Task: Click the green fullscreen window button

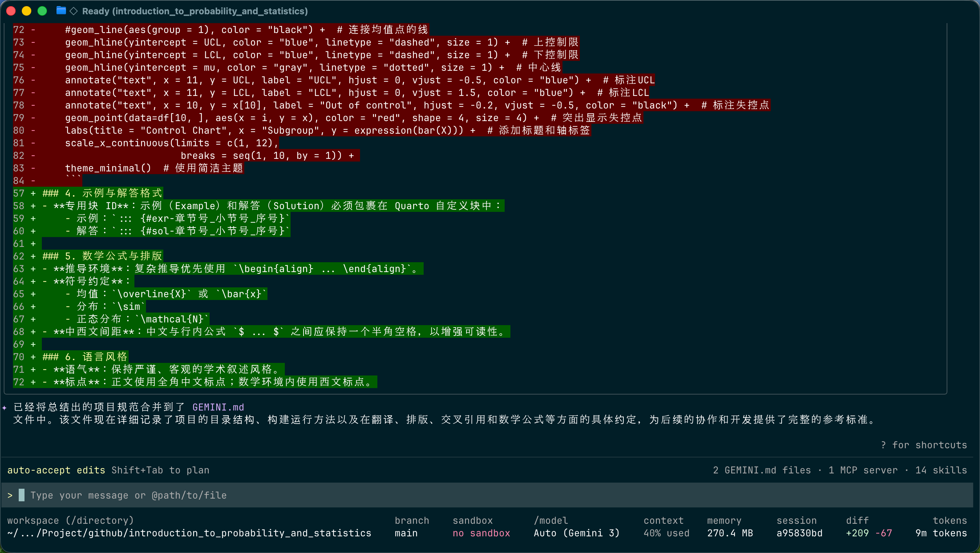Action: 42,11
